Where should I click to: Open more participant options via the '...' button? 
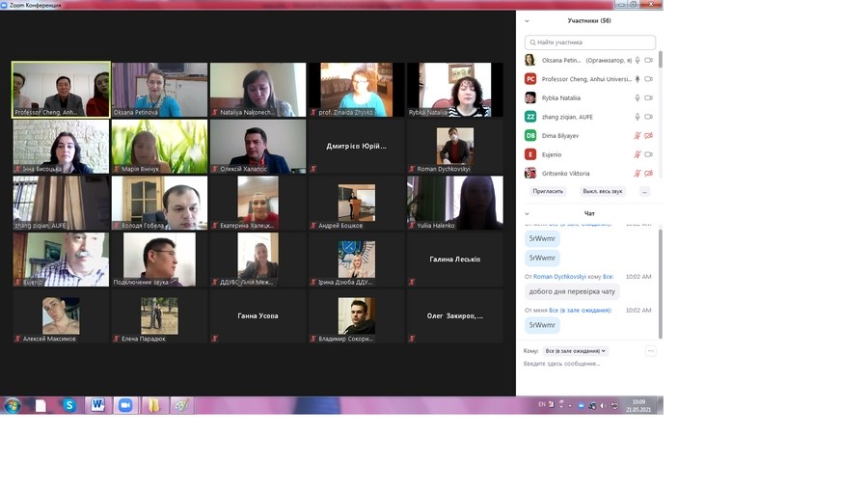tap(644, 191)
